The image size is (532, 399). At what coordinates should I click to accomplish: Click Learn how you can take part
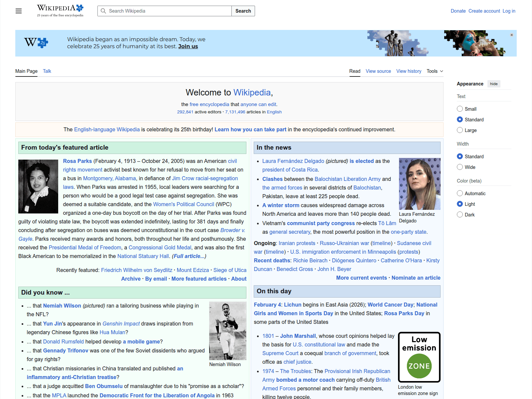click(250, 129)
